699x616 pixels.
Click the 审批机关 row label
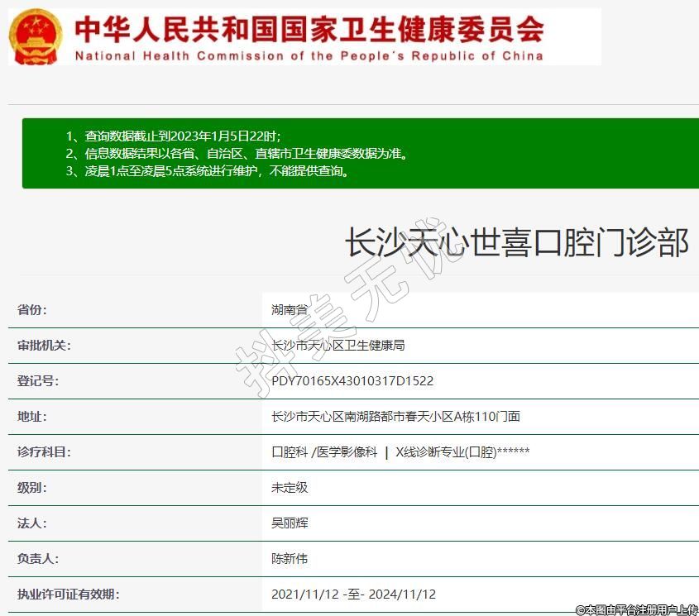pyautogui.click(x=44, y=346)
